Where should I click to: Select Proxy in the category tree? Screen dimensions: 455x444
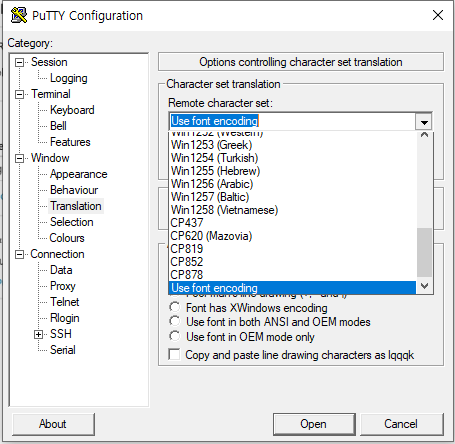[63, 286]
